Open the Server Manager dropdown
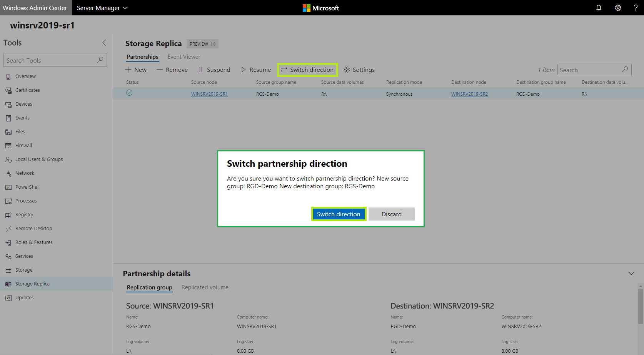The width and height of the screenshot is (644, 355). [x=102, y=8]
